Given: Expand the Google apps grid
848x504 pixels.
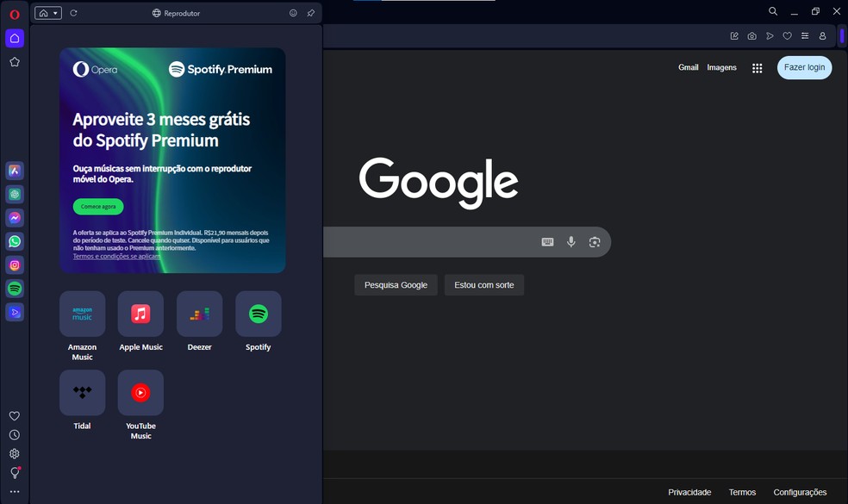Looking at the screenshot, I should click(x=757, y=68).
